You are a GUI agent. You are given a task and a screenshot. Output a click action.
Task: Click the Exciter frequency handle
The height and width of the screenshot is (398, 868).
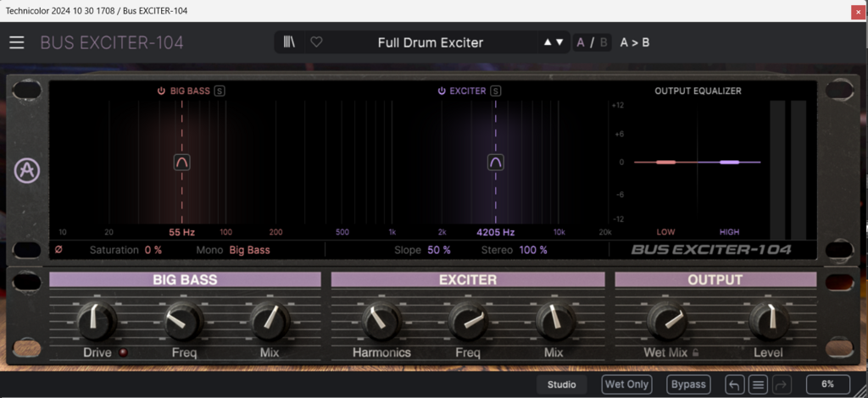tap(495, 162)
